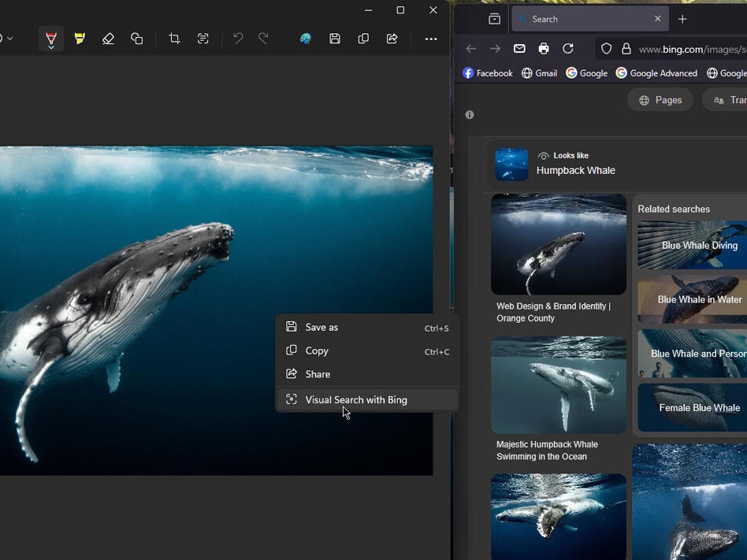The width and height of the screenshot is (747, 560).
Task: Close the Search browser tab
Action: [657, 19]
